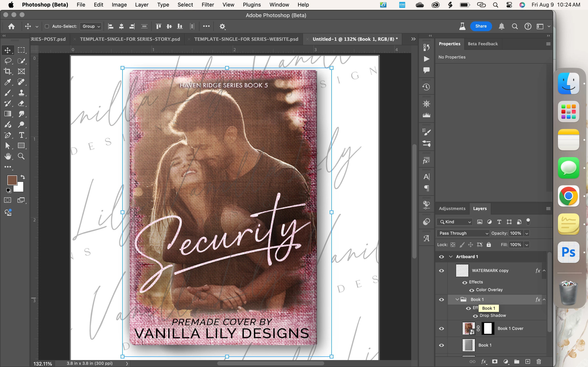Click the Share button
Screen dimensions: 588x367
(x=481, y=26)
